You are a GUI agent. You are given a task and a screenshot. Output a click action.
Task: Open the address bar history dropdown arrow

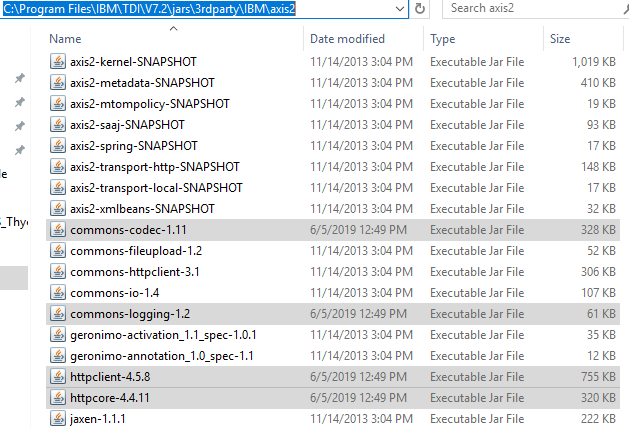(399, 9)
